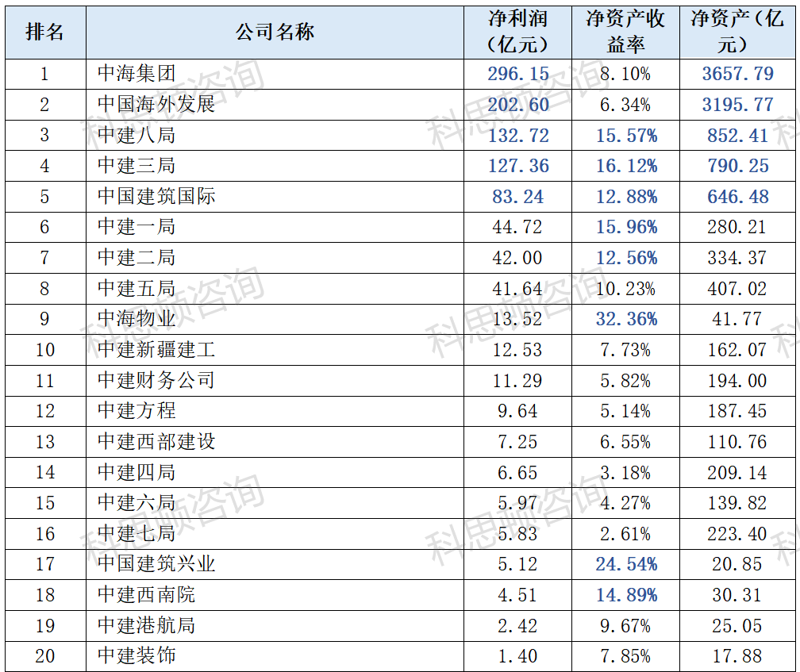Click the ROE value 9.67%
Image resolution: width=800 pixels, height=672 pixels.
click(x=625, y=626)
